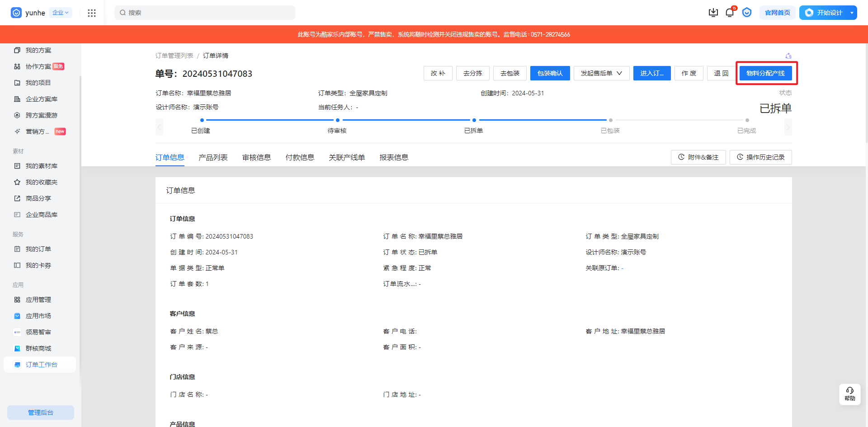Open the arrow next to 开始设计
The image size is (868, 427).
pyautogui.click(x=852, y=13)
